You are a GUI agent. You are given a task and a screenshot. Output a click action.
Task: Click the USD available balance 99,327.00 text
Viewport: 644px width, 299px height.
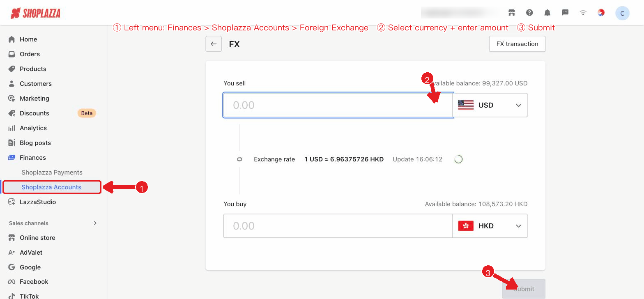(x=478, y=83)
